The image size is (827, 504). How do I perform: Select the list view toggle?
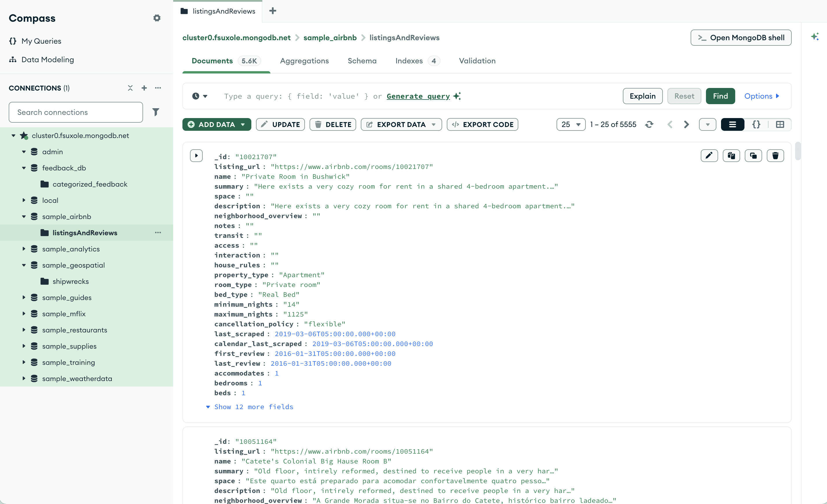[x=732, y=124]
